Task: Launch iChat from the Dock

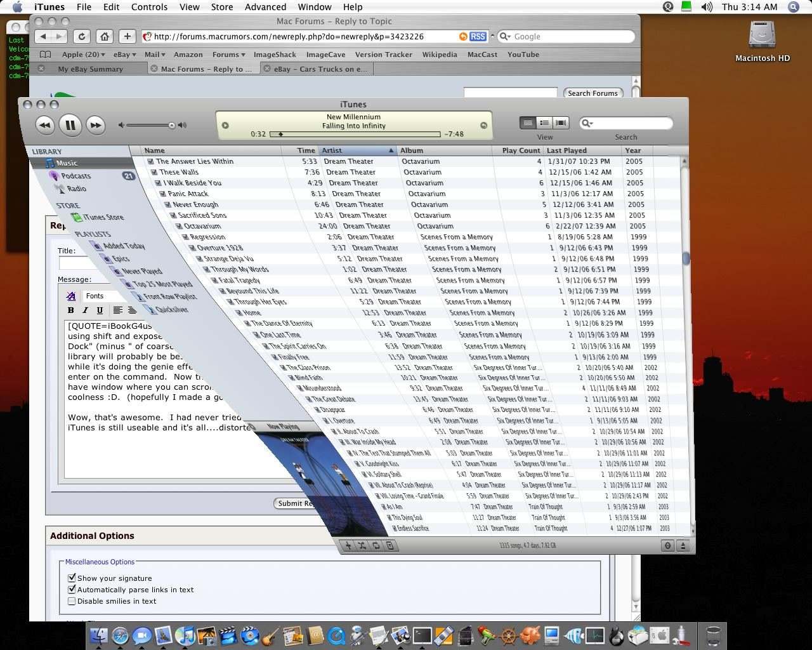Action: pos(141,635)
